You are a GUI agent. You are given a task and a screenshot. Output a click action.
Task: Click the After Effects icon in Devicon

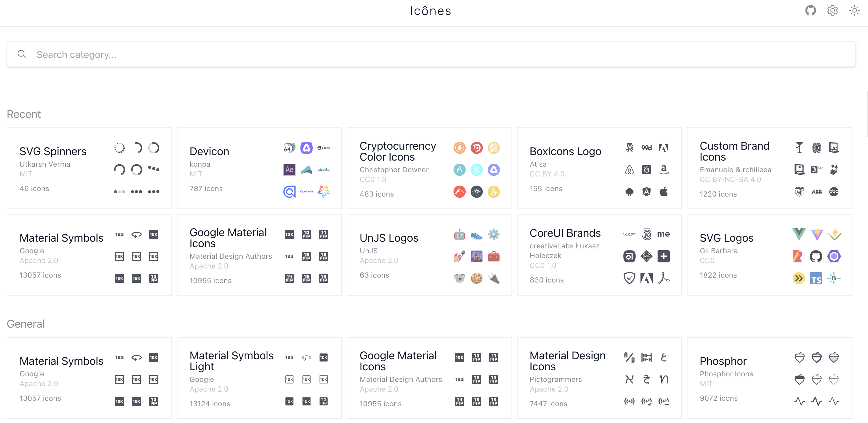tap(289, 169)
